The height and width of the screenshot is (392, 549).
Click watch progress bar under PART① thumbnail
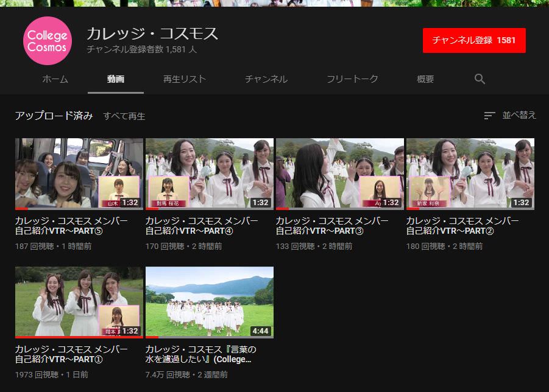[x=79, y=337]
